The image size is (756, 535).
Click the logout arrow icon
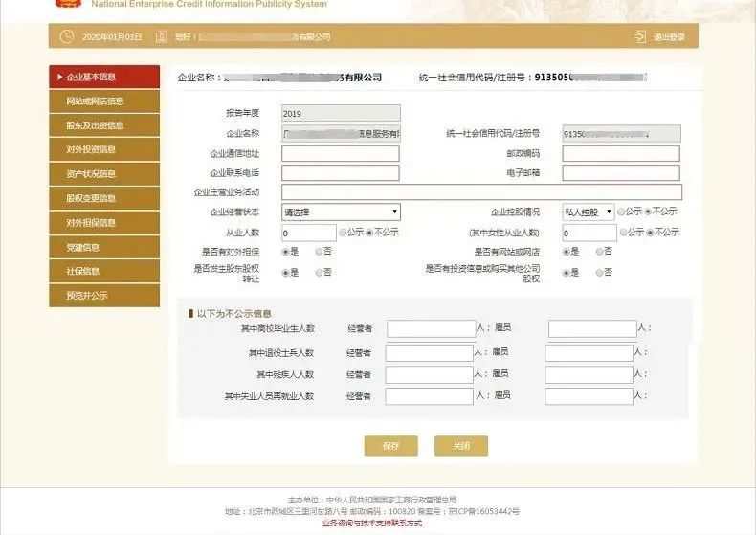click(x=640, y=36)
